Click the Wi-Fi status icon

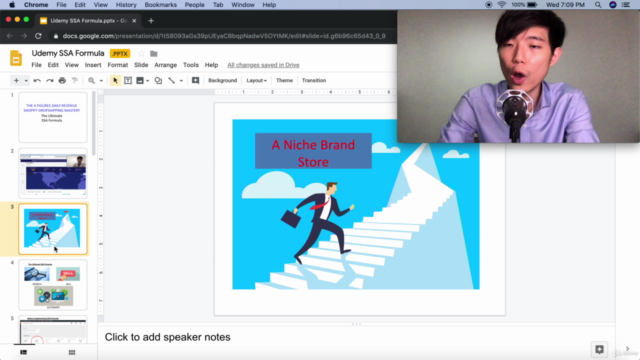click(502, 5)
